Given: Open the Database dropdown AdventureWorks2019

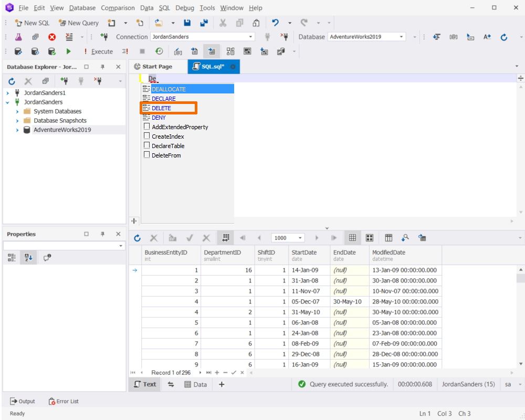Looking at the screenshot, I should 366,37.
